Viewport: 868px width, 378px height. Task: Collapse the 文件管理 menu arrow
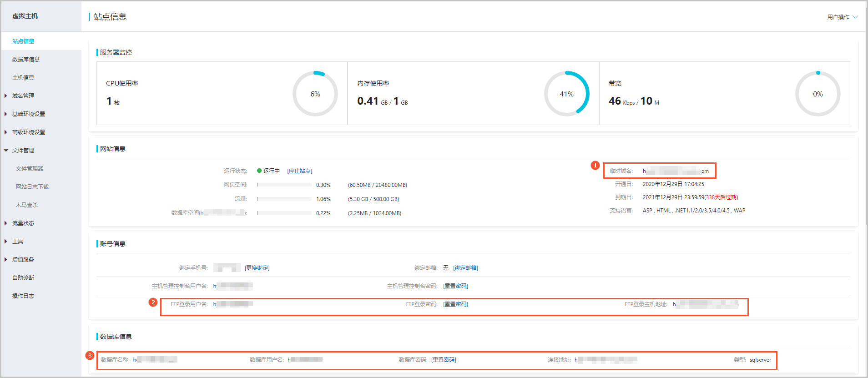click(x=6, y=150)
